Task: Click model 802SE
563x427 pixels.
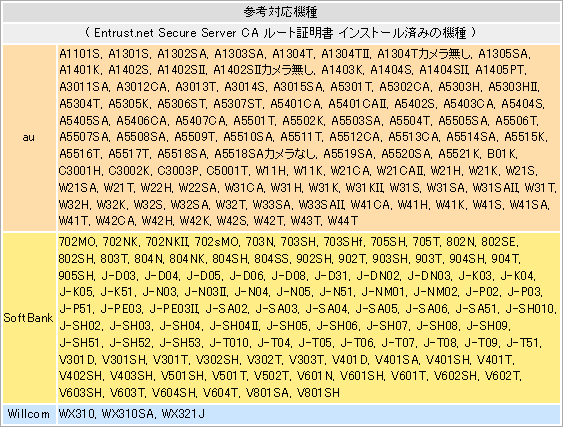Action: 499,242
